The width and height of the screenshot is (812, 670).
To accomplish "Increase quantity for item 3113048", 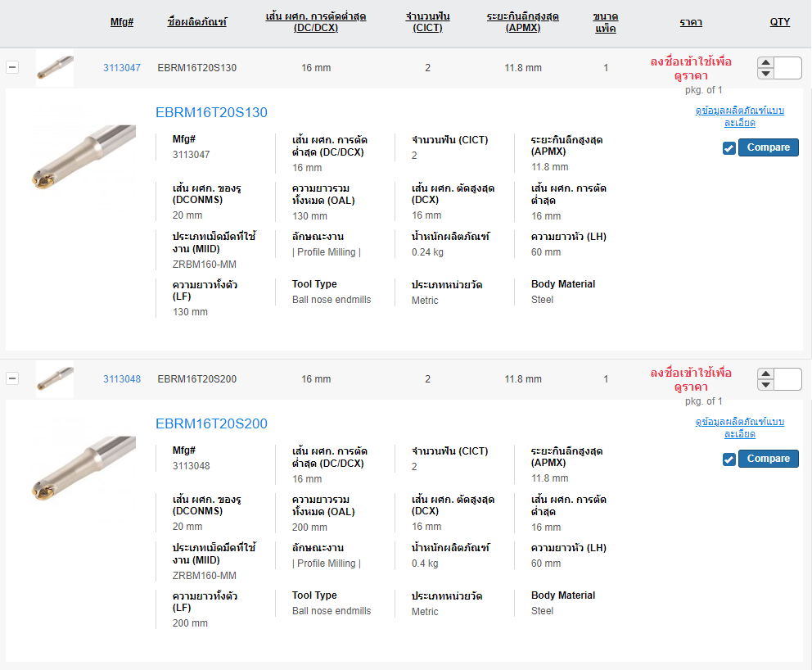I will tap(766, 373).
